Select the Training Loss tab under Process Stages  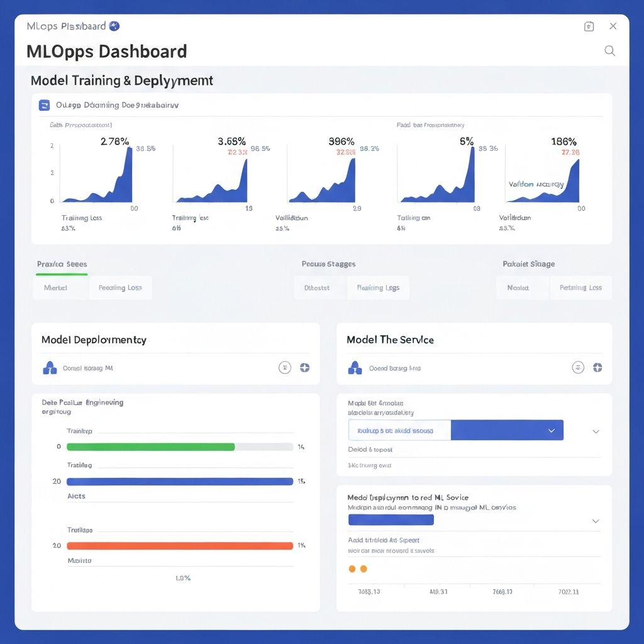377,287
